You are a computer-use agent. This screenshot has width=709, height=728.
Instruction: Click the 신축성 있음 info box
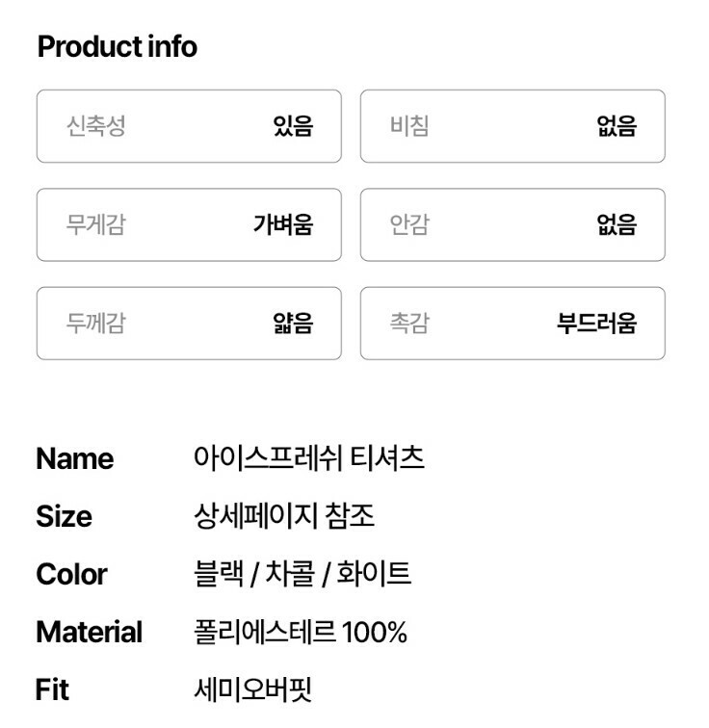[x=189, y=126]
